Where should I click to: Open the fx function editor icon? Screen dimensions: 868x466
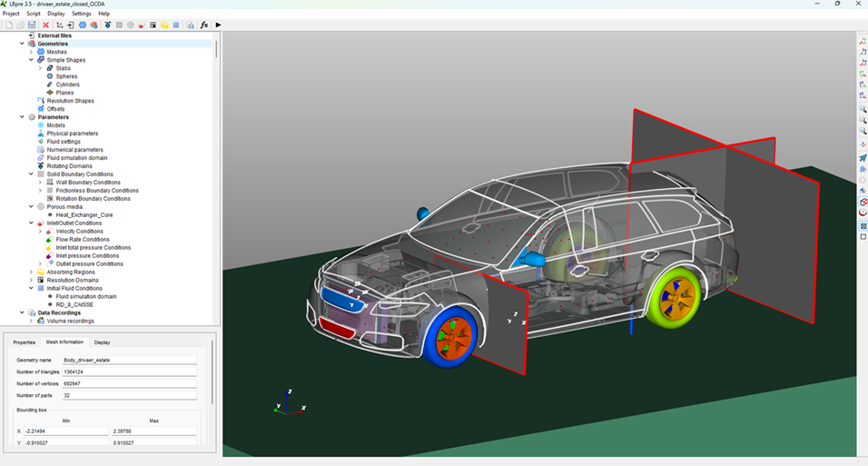(204, 25)
